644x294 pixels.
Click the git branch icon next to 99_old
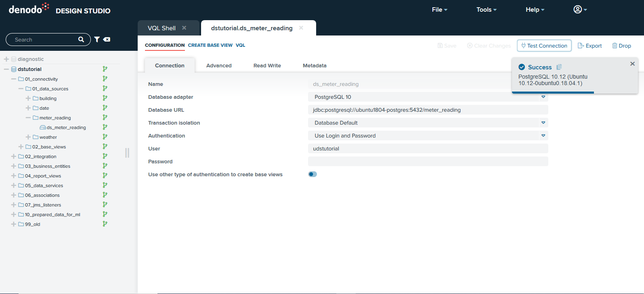(x=105, y=224)
